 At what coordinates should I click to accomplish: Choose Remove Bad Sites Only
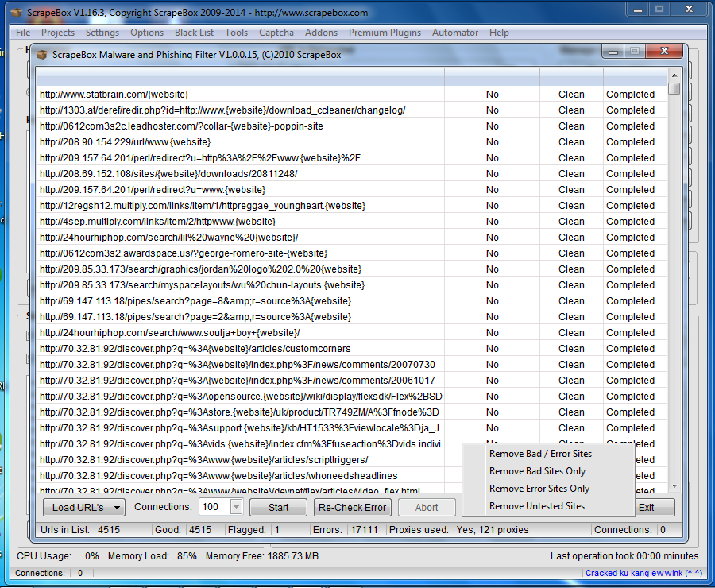tap(548, 470)
